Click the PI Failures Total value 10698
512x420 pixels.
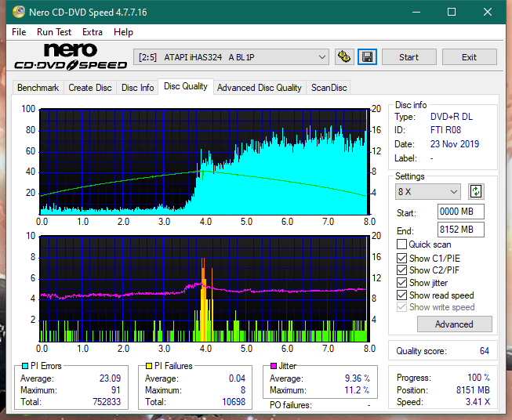(x=234, y=402)
